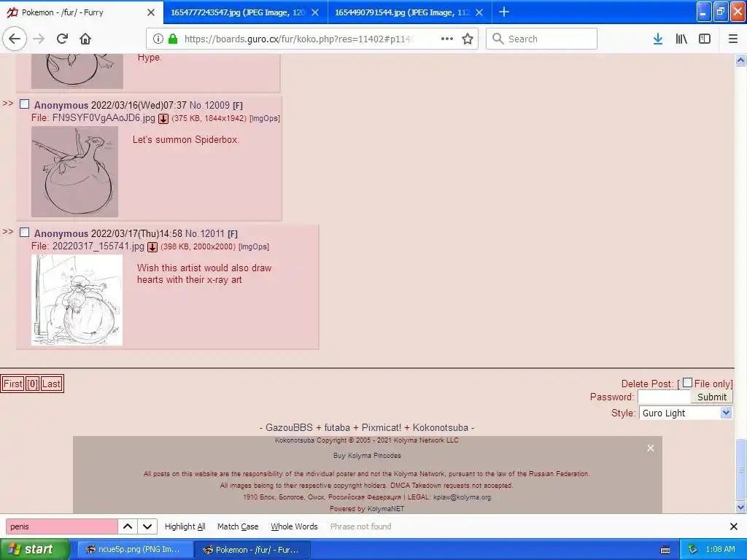Open the Windows start menu
Image resolution: width=747 pixels, height=560 pixels.
tap(34, 550)
